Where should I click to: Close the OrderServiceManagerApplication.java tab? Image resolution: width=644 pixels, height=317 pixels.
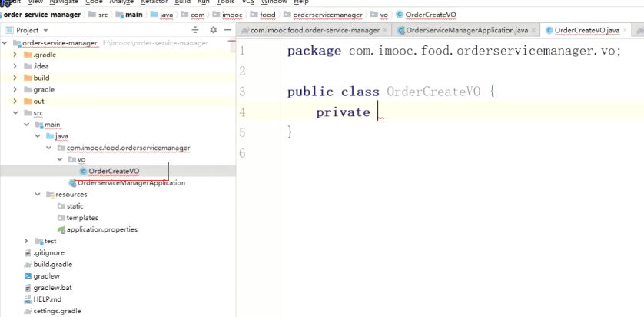(x=533, y=31)
